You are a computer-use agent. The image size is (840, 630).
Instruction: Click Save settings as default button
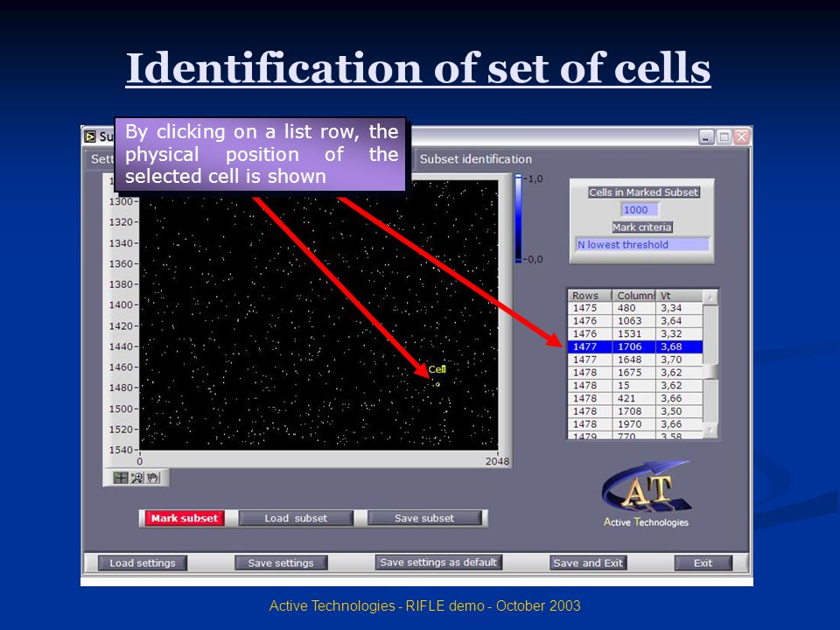[438, 562]
